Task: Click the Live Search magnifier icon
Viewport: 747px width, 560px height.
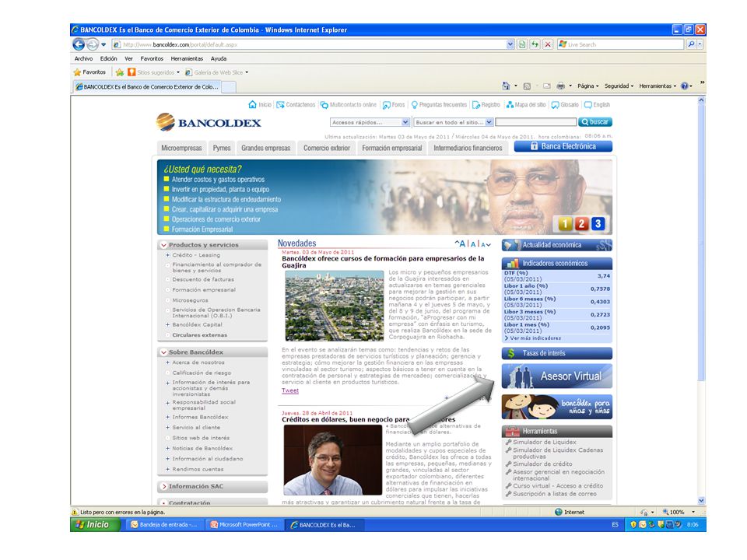Action: 691,44
